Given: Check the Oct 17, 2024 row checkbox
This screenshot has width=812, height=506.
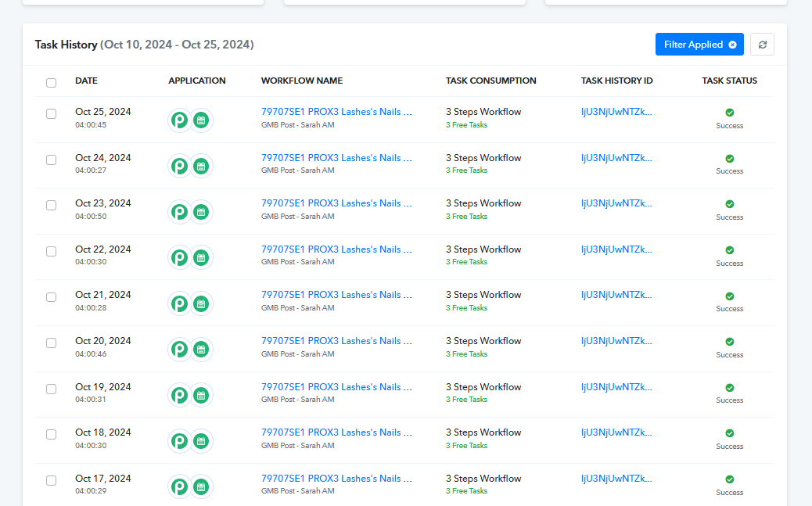Looking at the screenshot, I should tap(52, 481).
